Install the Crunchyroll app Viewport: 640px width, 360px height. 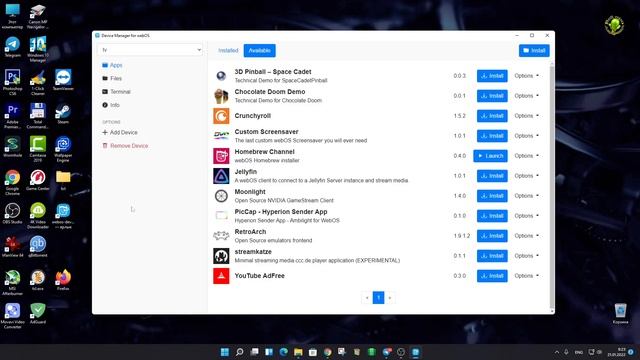coord(492,116)
